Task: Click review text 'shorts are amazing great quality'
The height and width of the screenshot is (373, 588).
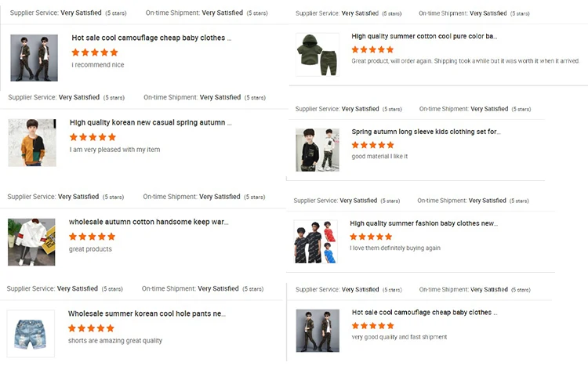Action: coord(115,341)
